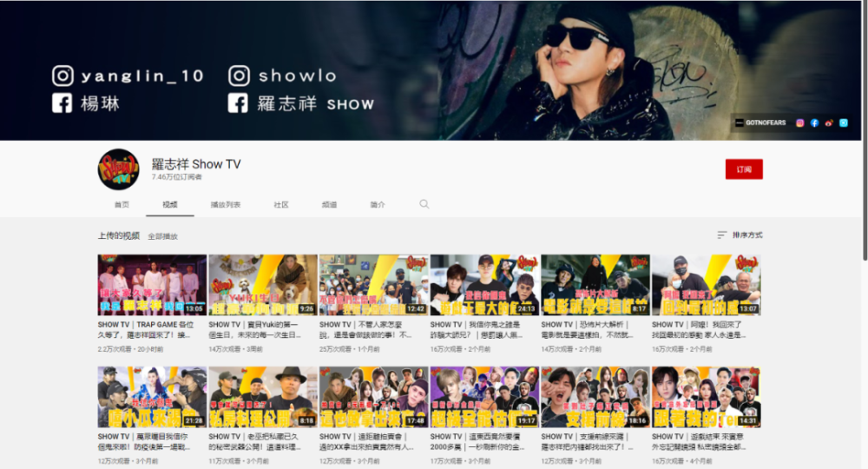Image resolution: width=868 pixels, height=469 pixels.
Task: Click the 'SHOW TV｜支援前線來囉' video title
Action: click(586, 442)
